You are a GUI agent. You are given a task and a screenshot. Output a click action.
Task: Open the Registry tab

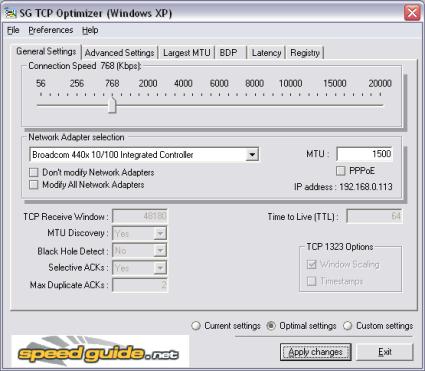pyautogui.click(x=305, y=53)
